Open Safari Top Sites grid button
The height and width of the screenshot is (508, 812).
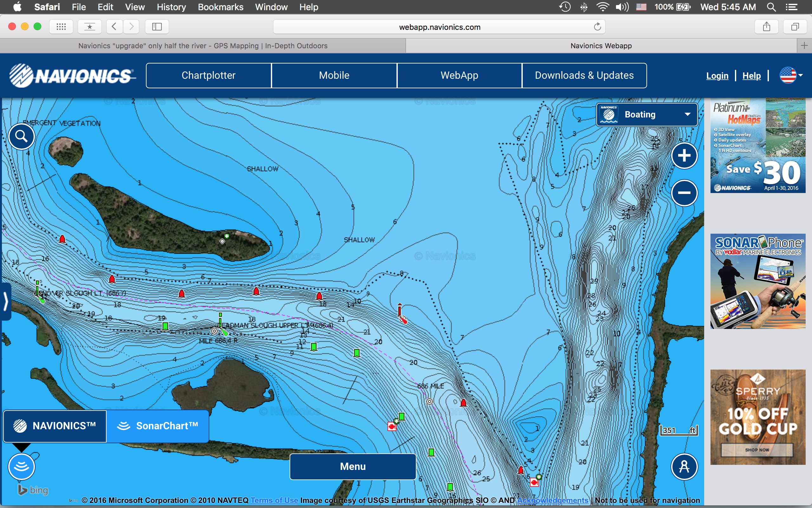click(x=61, y=27)
